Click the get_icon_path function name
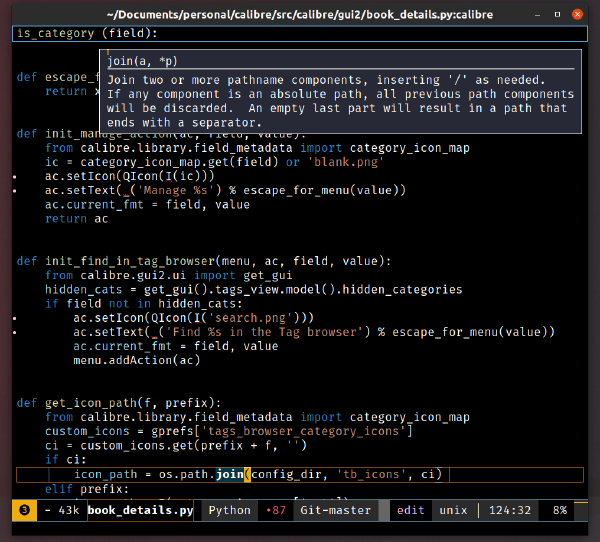Image resolution: width=600 pixels, height=542 pixels. point(91,403)
